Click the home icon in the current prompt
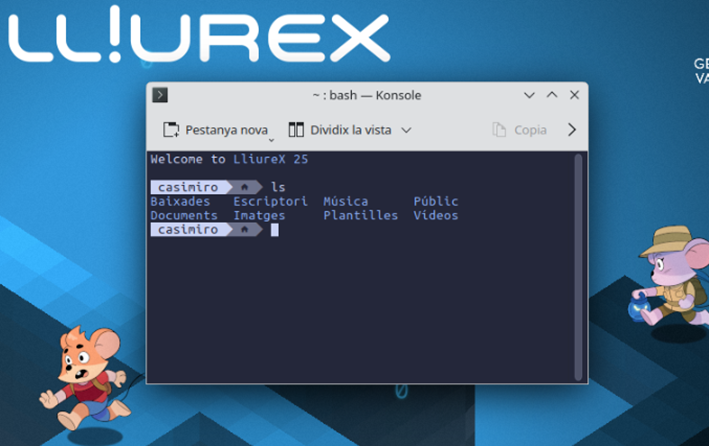Image resolution: width=709 pixels, height=446 pixels. pyautogui.click(x=244, y=230)
